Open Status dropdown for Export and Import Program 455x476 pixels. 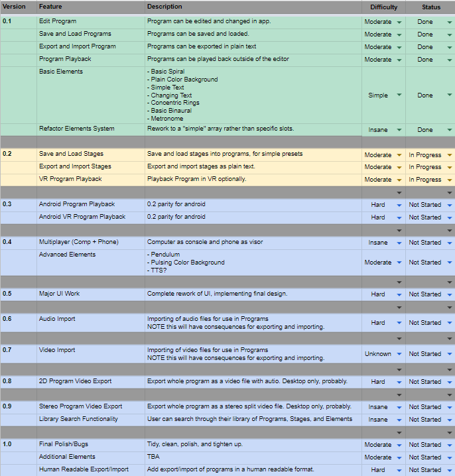450,47
